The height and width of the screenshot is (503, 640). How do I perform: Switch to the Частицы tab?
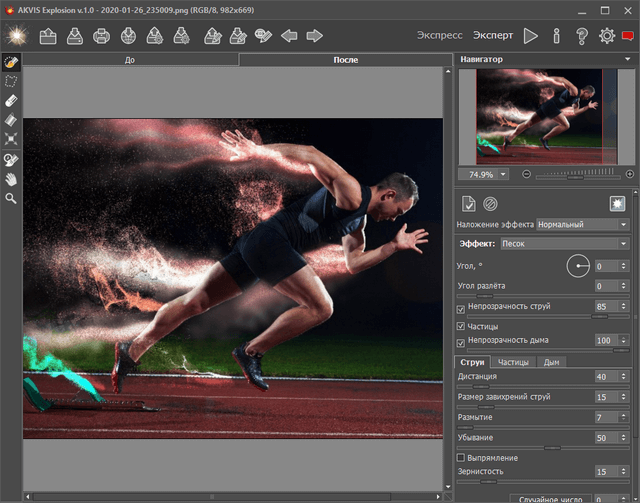point(513,362)
